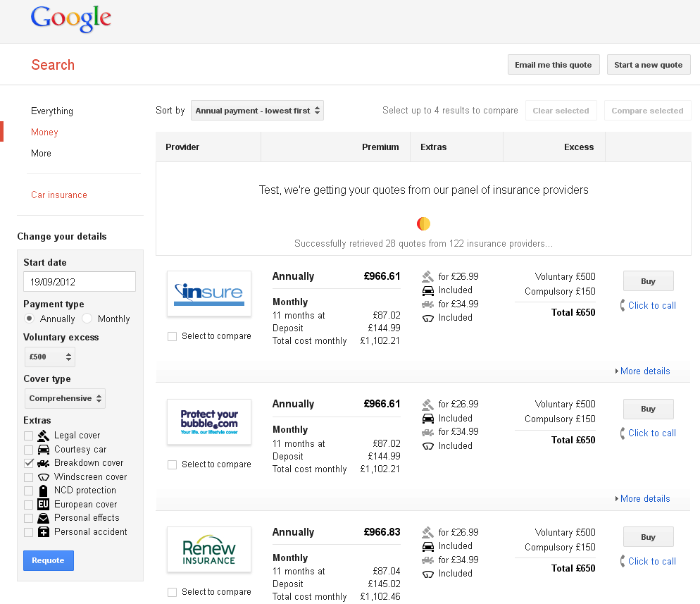Click the Breakdown cover icon in Extras sidebar
The height and width of the screenshot is (604, 700).
[43, 463]
